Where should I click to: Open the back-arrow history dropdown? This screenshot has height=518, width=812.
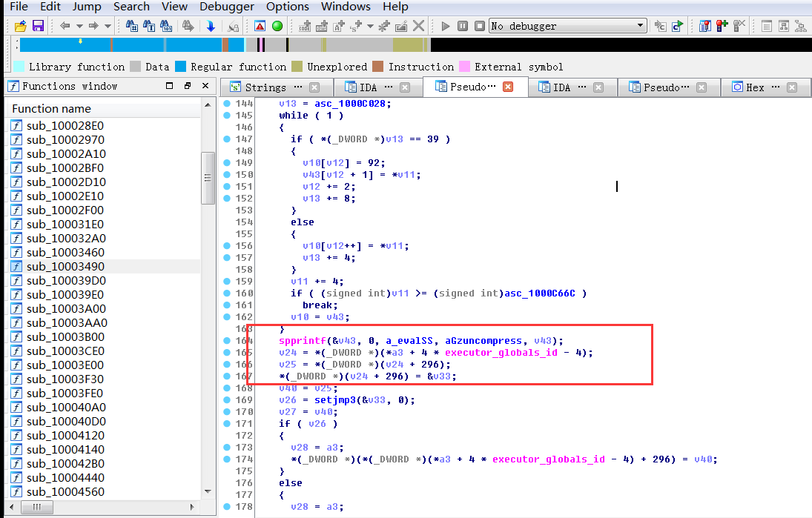click(79, 26)
